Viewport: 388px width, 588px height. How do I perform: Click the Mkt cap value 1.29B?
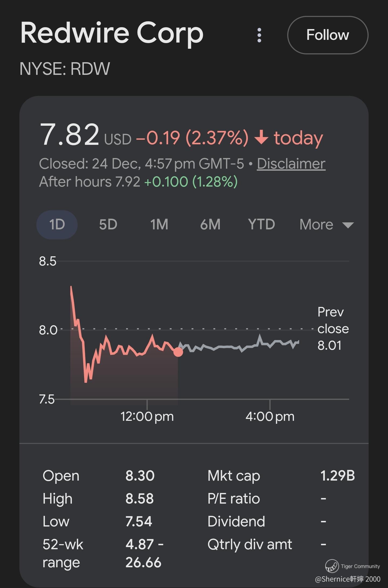point(337,476)
